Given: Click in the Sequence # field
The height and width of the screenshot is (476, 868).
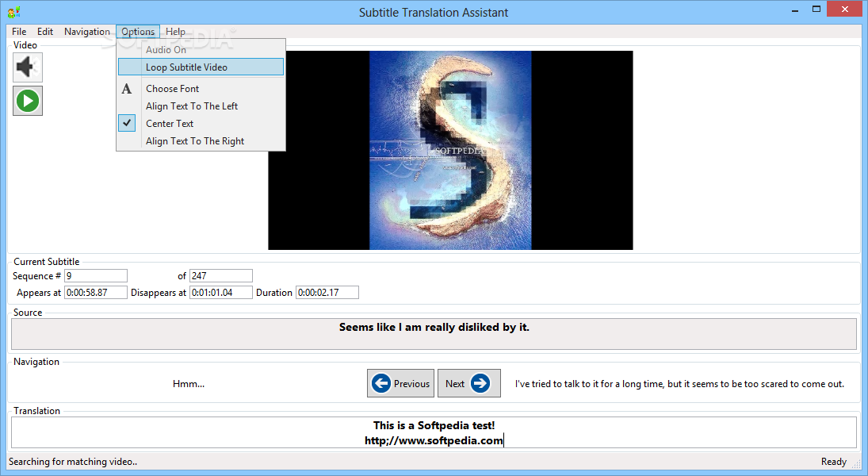Looking at the screenshot, I should click(96, 276).
